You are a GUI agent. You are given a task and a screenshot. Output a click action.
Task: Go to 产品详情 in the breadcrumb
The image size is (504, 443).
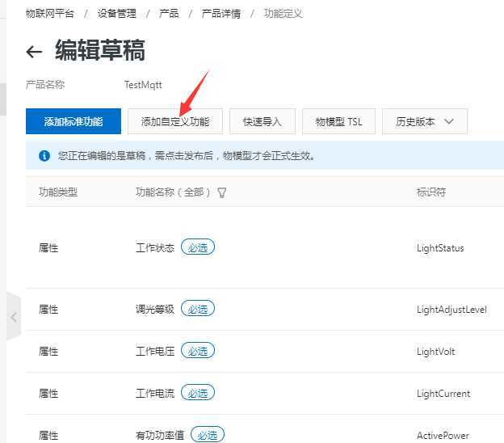(x=221, y=14)
